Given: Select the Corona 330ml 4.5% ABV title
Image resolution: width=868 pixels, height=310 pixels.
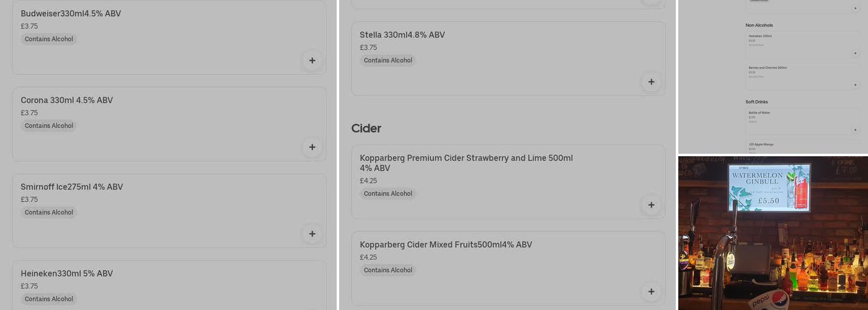Looking at the screenshot, I should 67,100.
